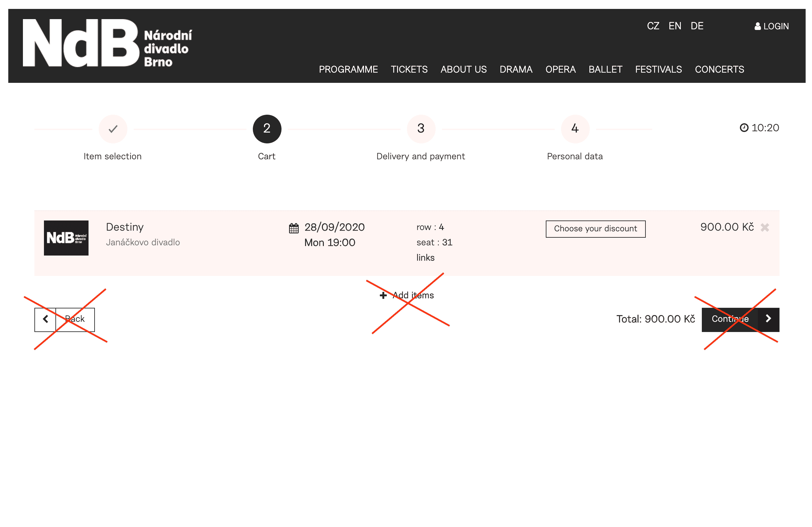Select the EN language option
Image resolution: width=812 pixels, height=527 pixels.
tap(674, 26)
